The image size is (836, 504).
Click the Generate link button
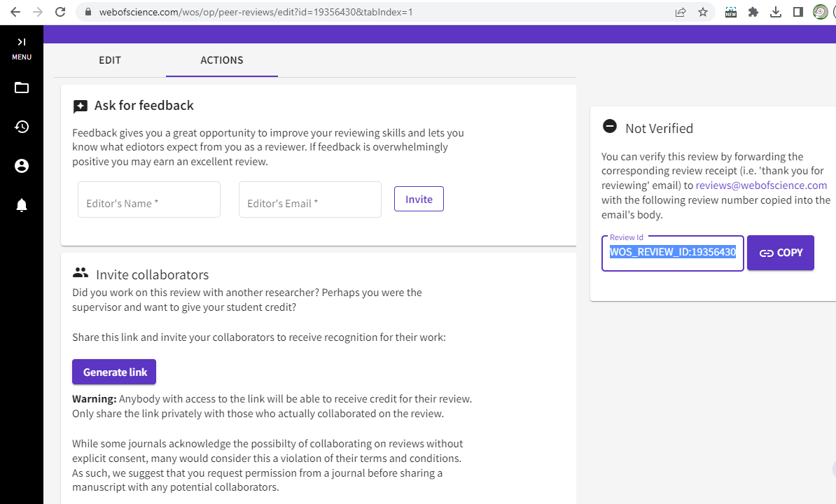[113, 372]
